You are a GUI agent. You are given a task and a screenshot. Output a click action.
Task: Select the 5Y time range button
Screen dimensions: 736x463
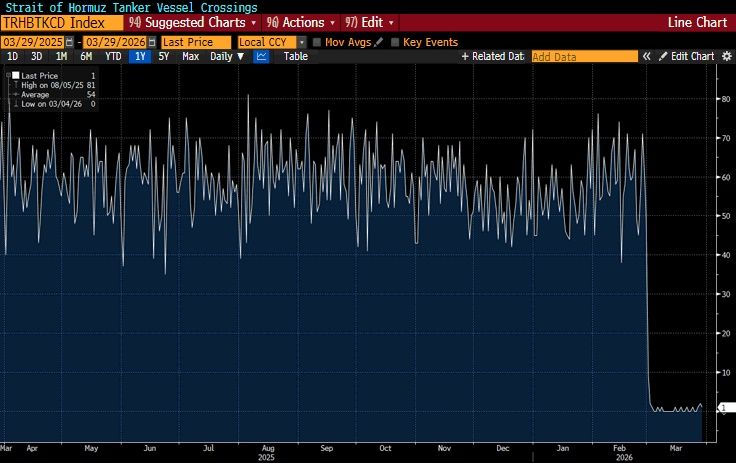click(x=163, y=57)
